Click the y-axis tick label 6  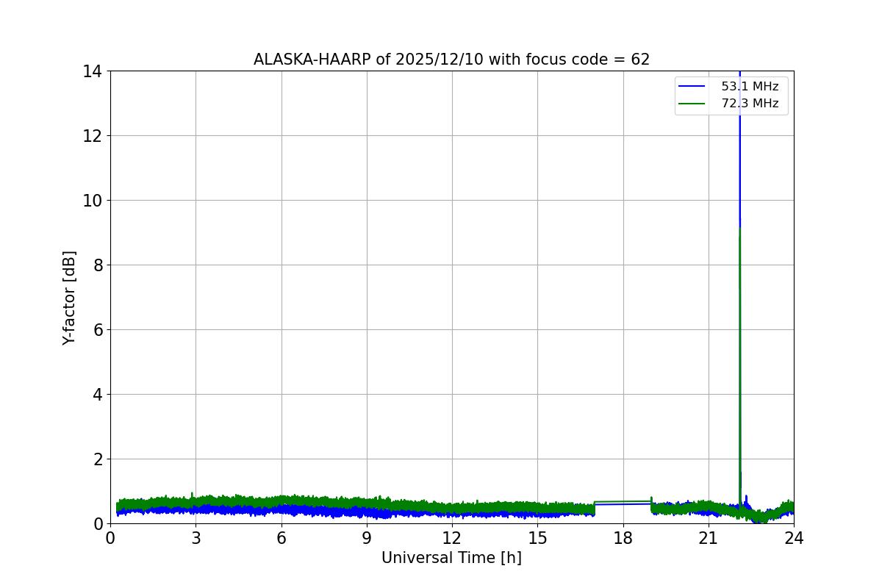98,330
